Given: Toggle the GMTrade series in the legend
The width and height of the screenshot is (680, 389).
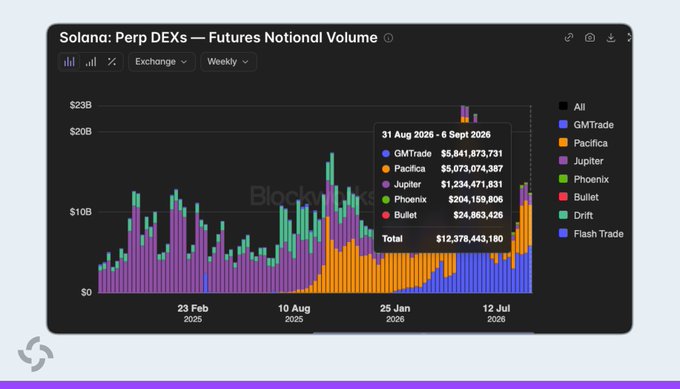Looking at the screenshot, I should coord(586,125).
